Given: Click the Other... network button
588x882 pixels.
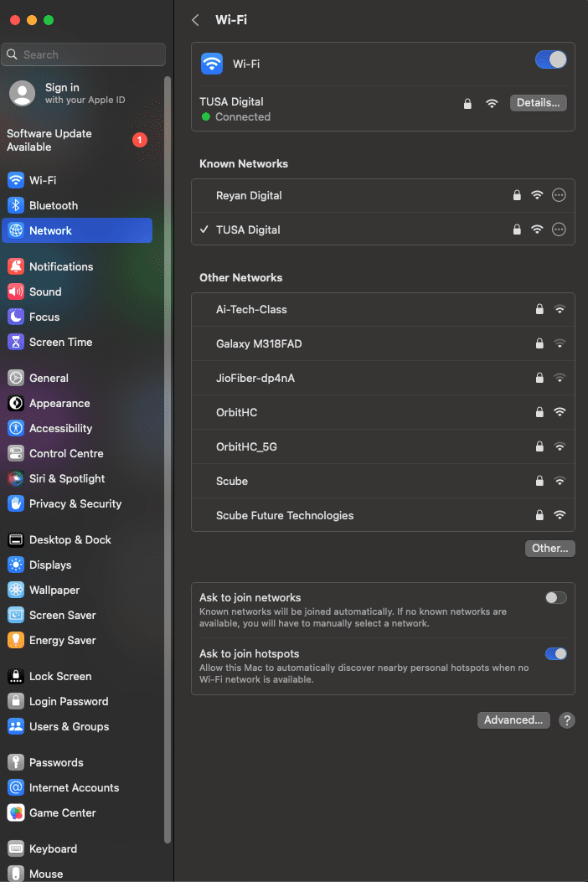Looking at the screenshot, I should [x=549, y=549].
